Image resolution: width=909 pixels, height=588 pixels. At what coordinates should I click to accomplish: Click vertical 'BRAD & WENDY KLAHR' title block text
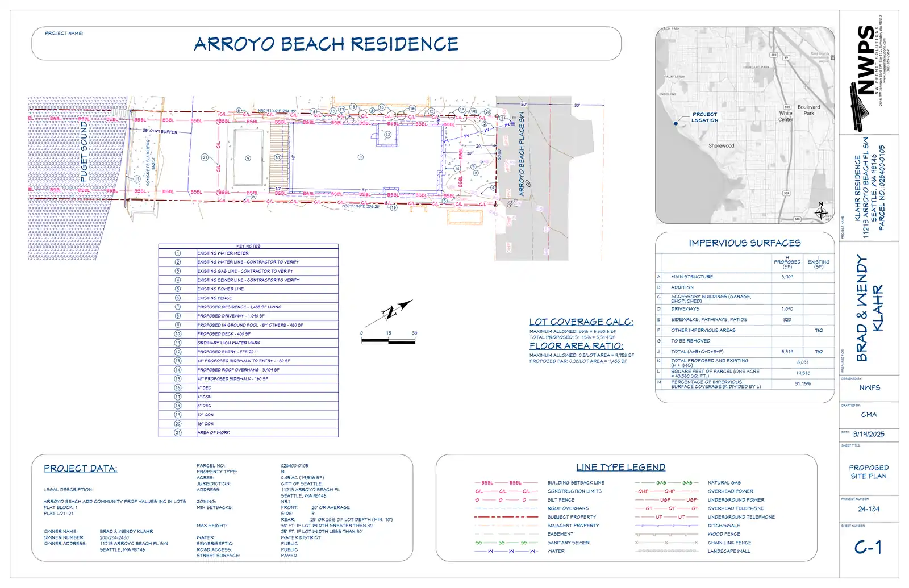coord(869,307)
